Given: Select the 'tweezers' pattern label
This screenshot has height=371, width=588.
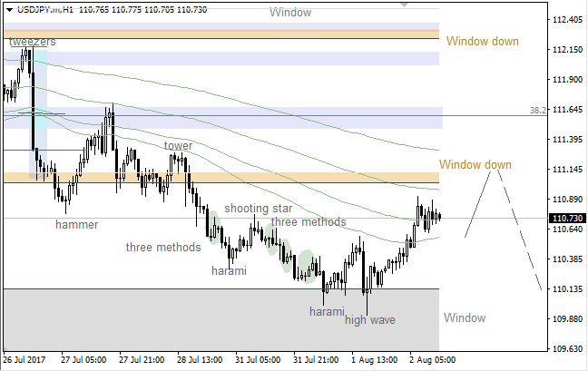Looking at the screenshot, I should (33, 42).
